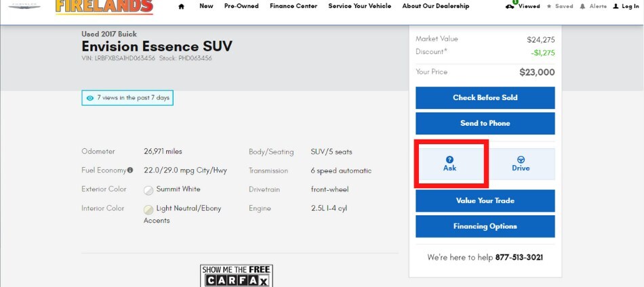Open the Alerts bell icon
Viewport: 644px width, 287px height.
[582, 7]
